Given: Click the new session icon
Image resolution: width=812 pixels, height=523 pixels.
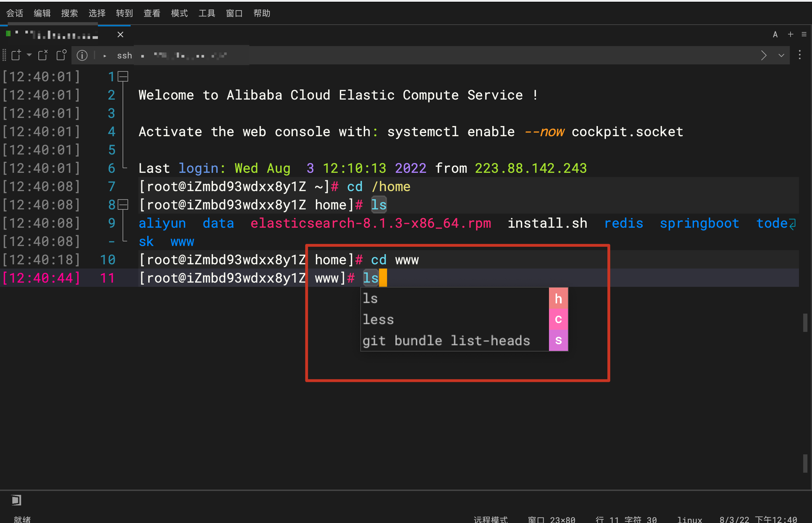Looking at the screenshot, I should click(16, 55).
